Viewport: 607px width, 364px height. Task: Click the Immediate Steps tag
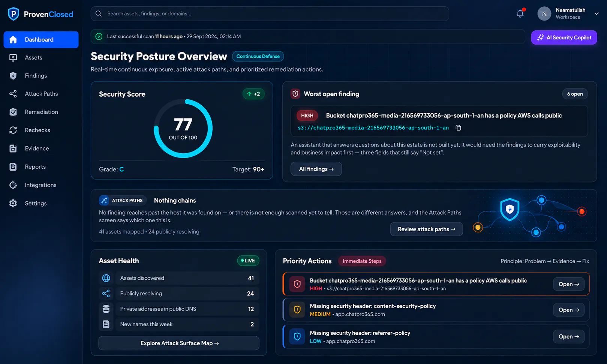362,261
